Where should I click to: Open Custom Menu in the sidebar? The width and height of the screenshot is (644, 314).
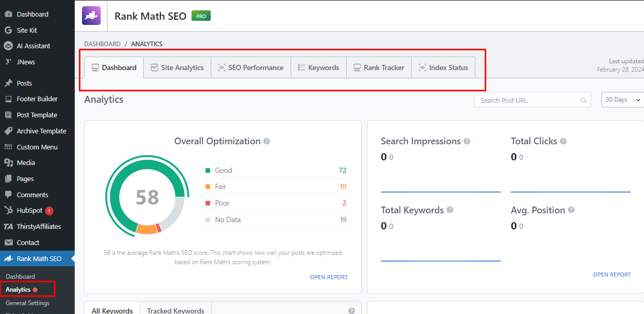[x=37, y=147]
